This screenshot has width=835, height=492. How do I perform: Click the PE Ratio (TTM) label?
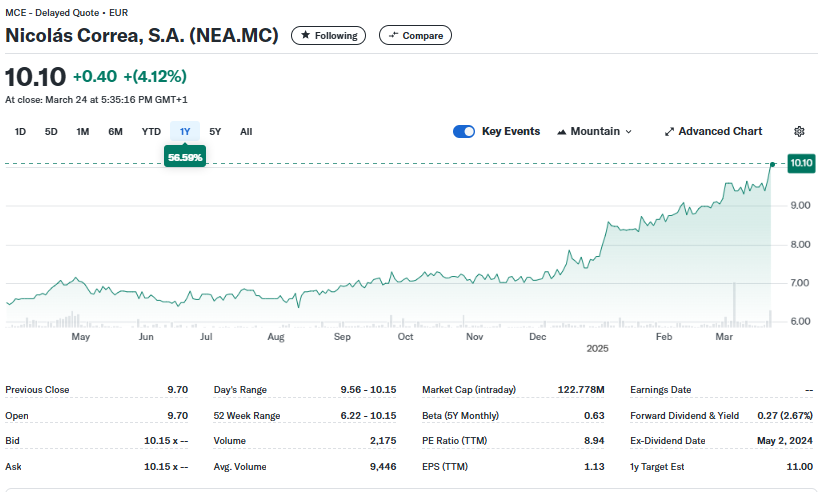tap(455, 441)
